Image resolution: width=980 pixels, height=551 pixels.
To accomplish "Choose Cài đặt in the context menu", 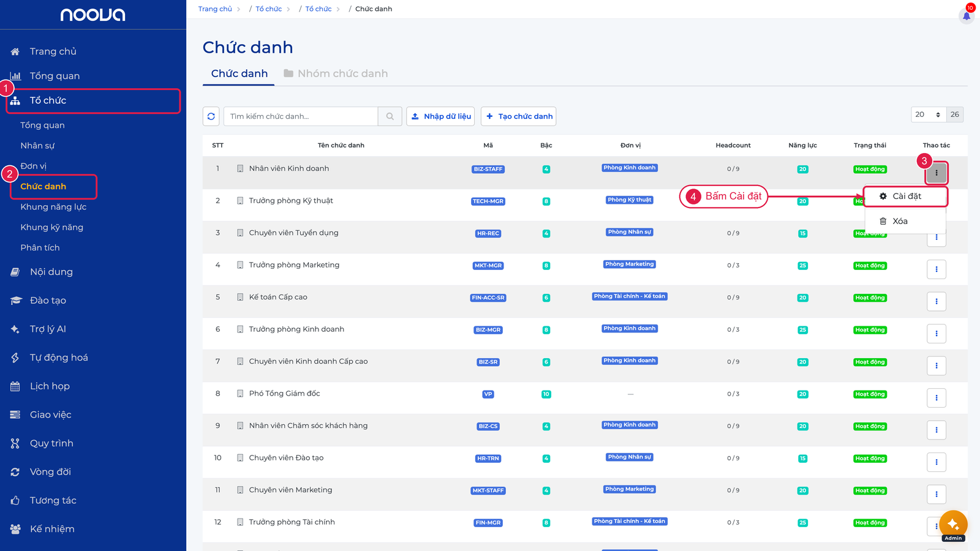I will 906,197.
